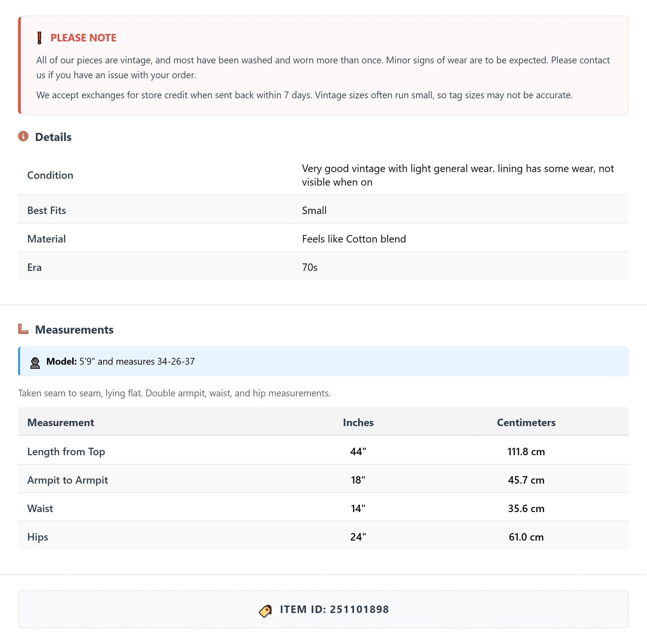
Task: Click the Details info circle icon
Action: [x=23, y=136]
